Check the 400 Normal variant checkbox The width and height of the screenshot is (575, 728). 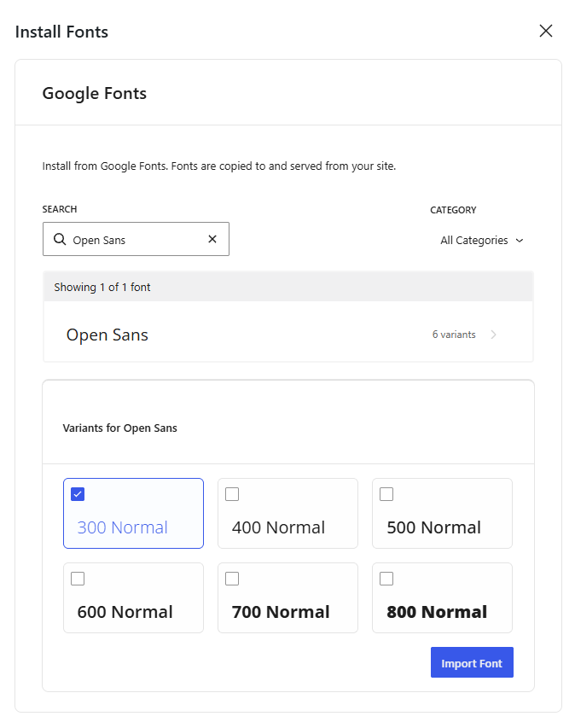tap(232, 494)
